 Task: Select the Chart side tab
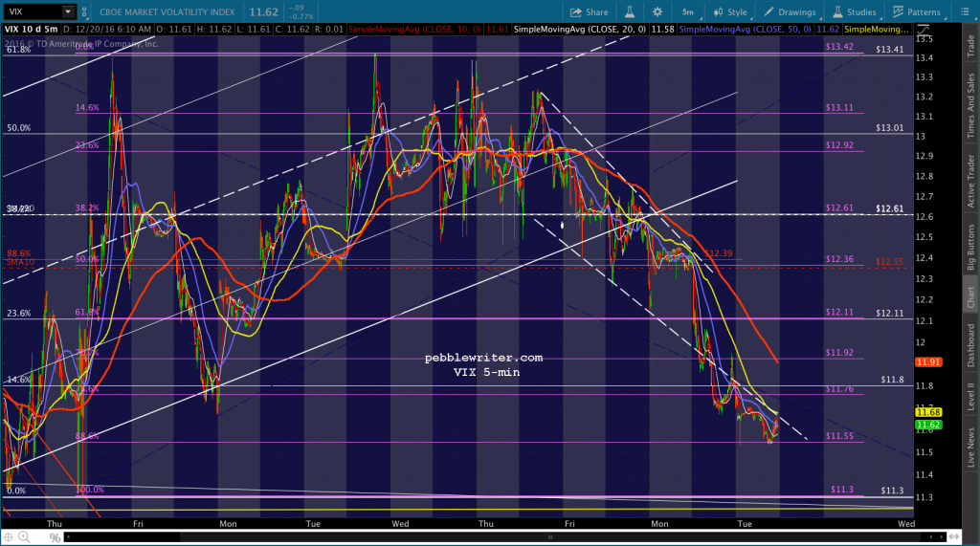point(970,296)
